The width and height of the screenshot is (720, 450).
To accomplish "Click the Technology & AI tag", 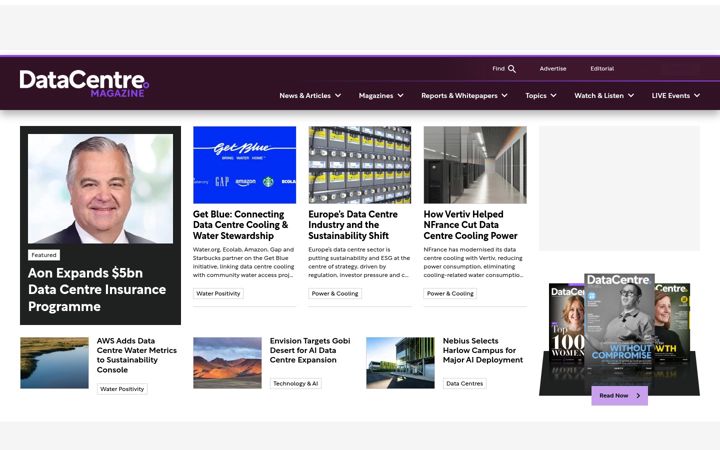I will (296, 383).
